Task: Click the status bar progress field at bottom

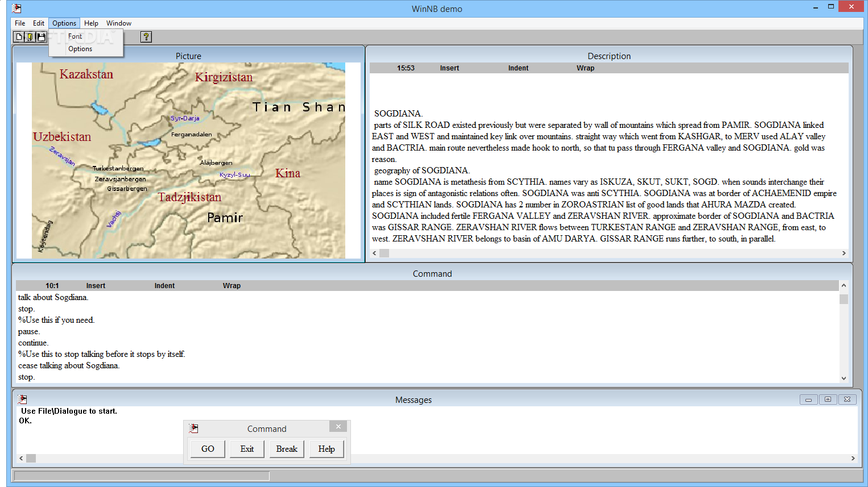Action: click(142, 476)
